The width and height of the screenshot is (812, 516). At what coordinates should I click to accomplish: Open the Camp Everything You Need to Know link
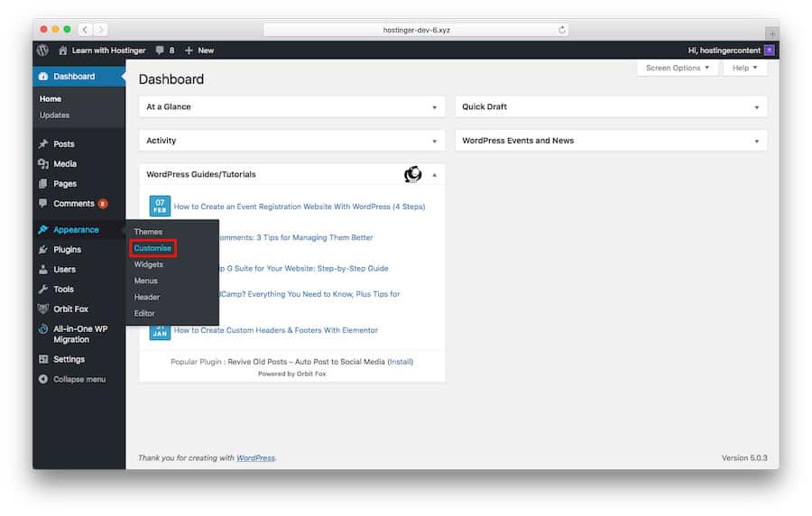coord(309,294)
